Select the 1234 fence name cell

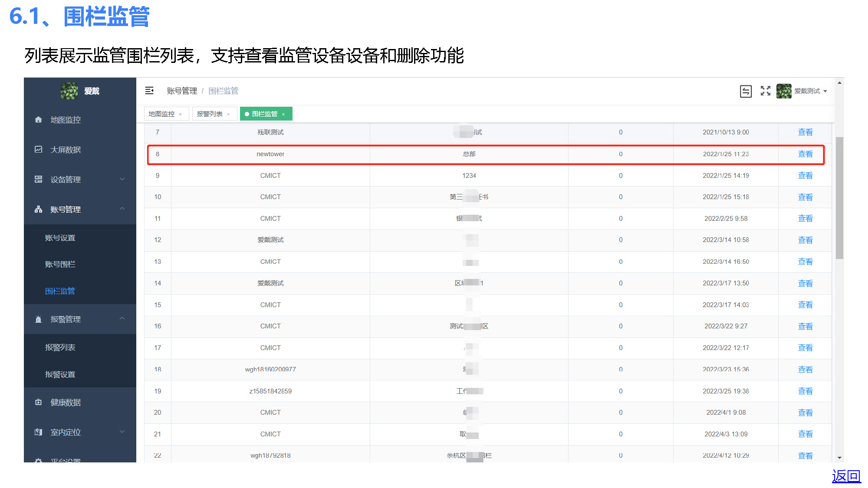point(469,176)
